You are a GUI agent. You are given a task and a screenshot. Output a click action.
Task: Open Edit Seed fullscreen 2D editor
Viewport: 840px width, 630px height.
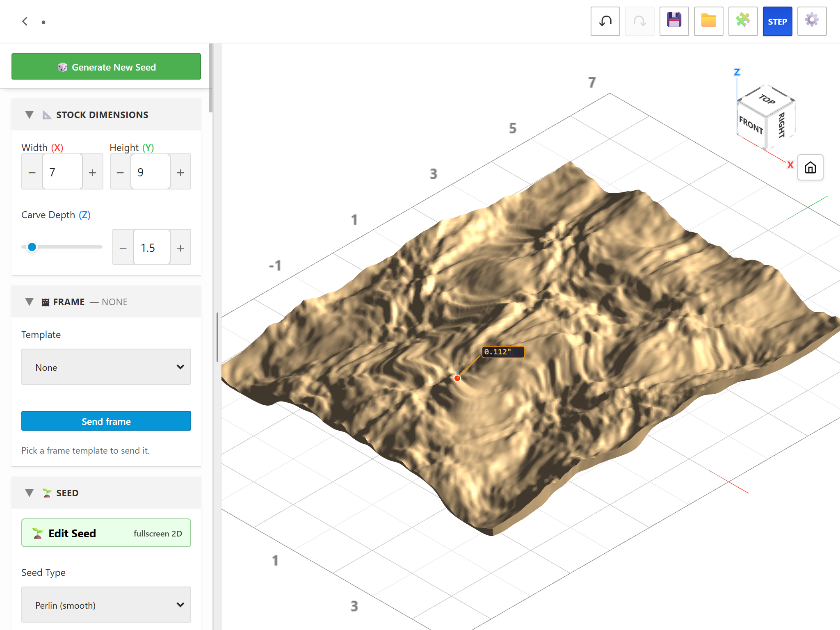click(x=106, y=533)
